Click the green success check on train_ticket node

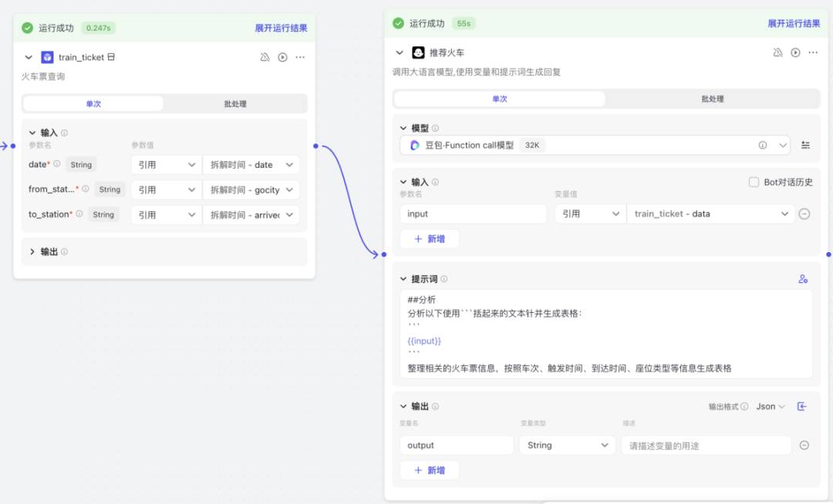(x=27, y=28)
